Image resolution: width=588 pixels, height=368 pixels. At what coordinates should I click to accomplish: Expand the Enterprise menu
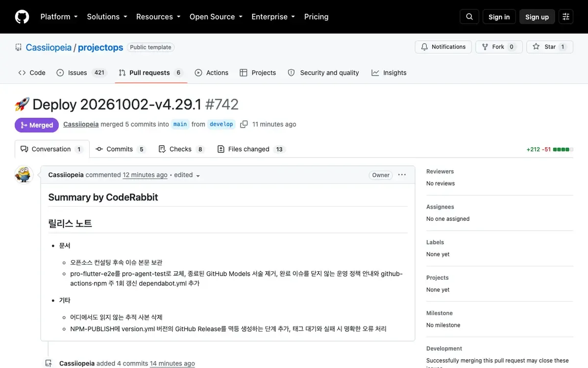[x=273, y=17]
